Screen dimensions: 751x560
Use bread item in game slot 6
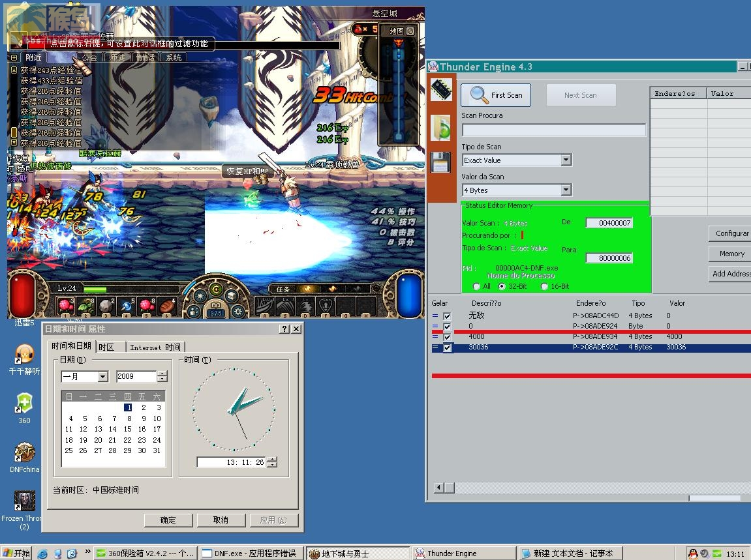[x=166, y=306]
